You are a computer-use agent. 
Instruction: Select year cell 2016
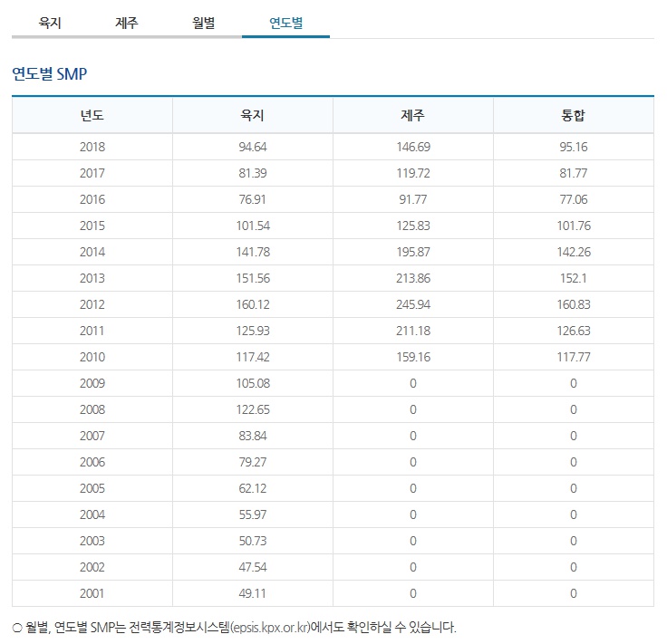[x=92, y=199]
